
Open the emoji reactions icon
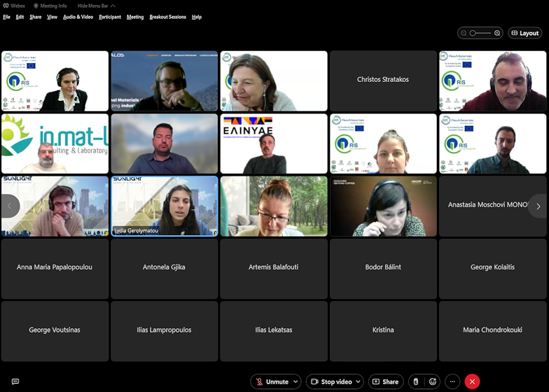click(x=433, y=381)
